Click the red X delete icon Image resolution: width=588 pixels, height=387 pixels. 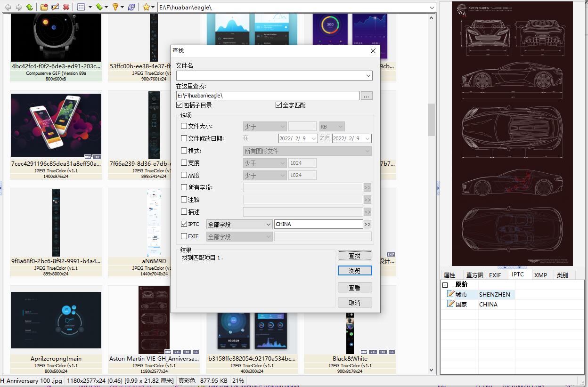pos(66,7)
